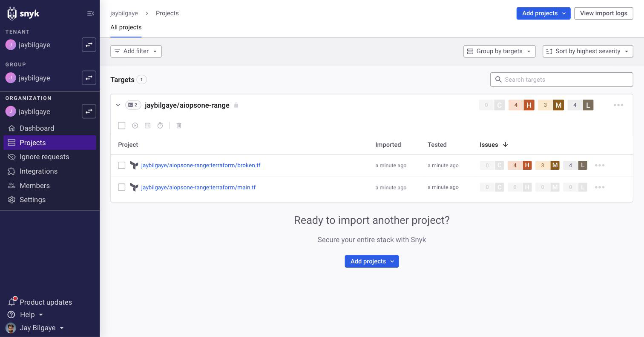The image size is (644, 337).
Task: Select checkbox for main.tf project
Action: click(x=122, y=187)
